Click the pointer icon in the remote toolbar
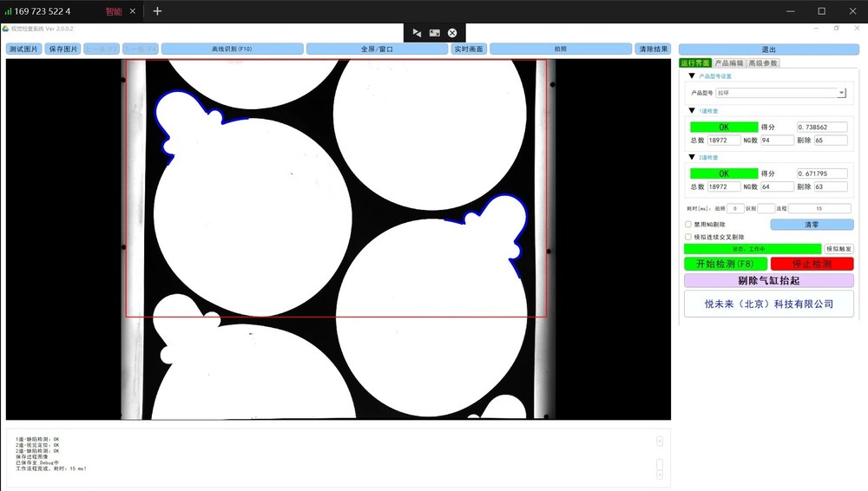868x491 pixels. pos(417,33)
